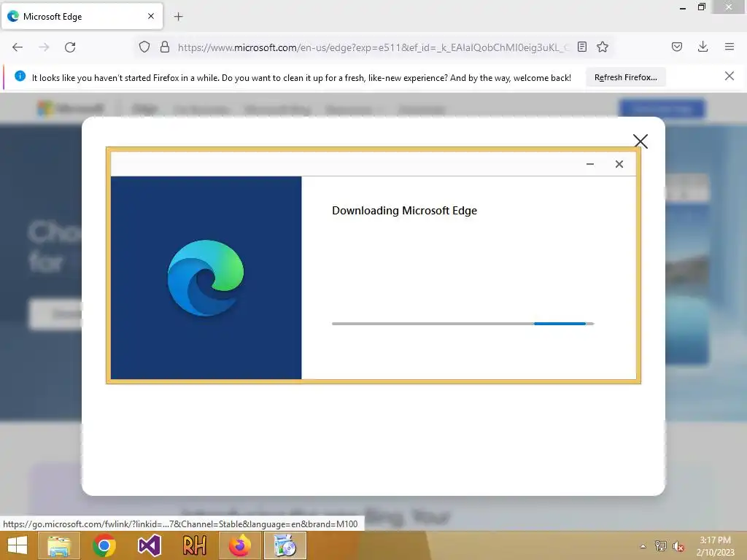Open File Explorer from the taskbar
This screenshot has height=560, width=747.
[x=58, y=545]
